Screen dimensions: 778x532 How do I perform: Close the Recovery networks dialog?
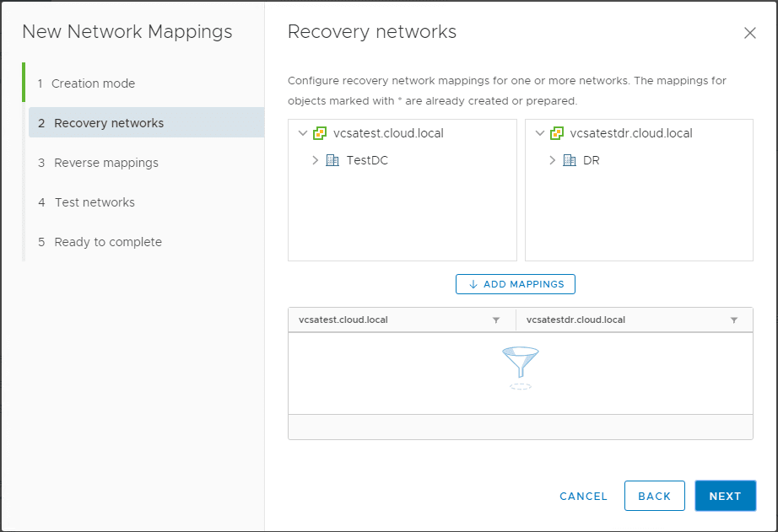[749, 34]
